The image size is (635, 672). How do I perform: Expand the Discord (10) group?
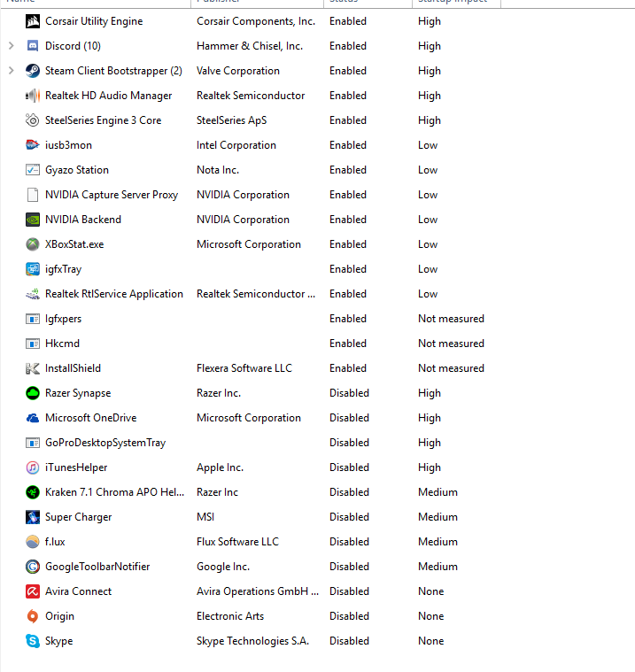[12, 46]
